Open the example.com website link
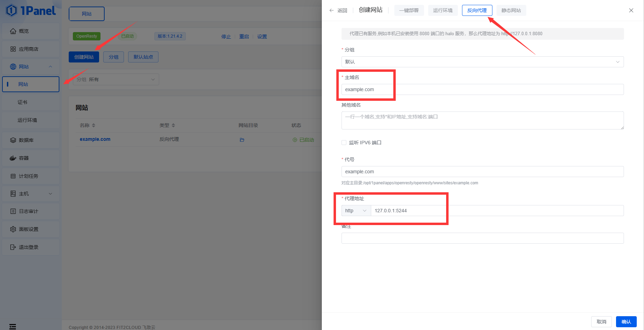This screenshot has height=330, width=644. pos(95,139)
